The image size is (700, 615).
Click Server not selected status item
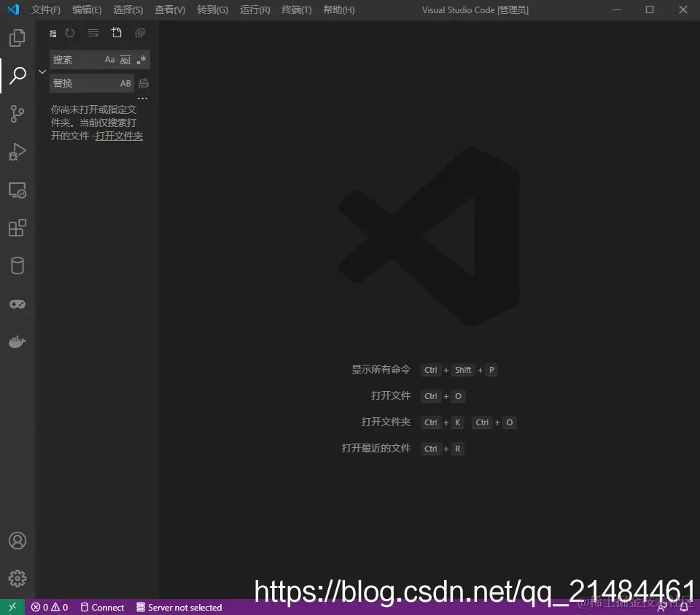[x=179, y=608]
